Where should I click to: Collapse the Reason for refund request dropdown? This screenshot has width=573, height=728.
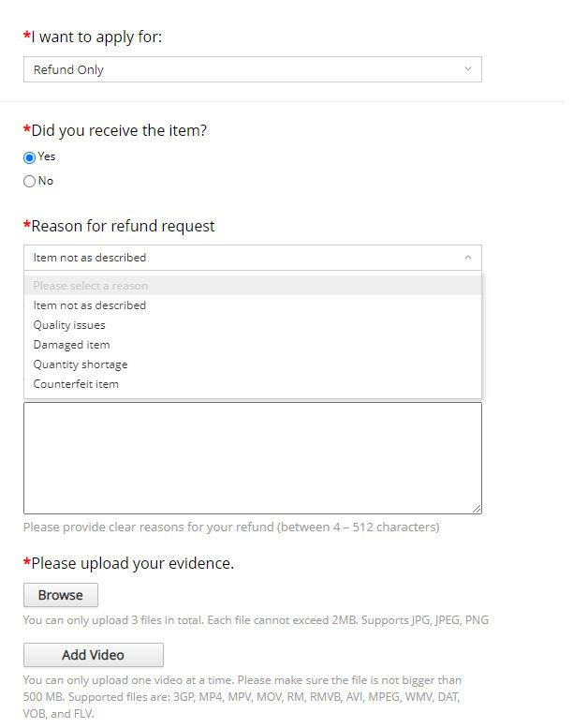point(253,258)
